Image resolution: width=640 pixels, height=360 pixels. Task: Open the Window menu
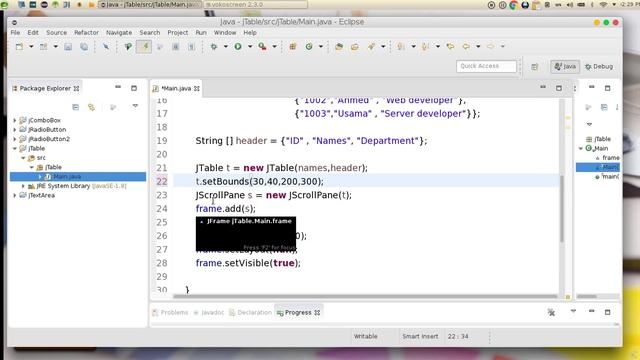coord(225,33)
